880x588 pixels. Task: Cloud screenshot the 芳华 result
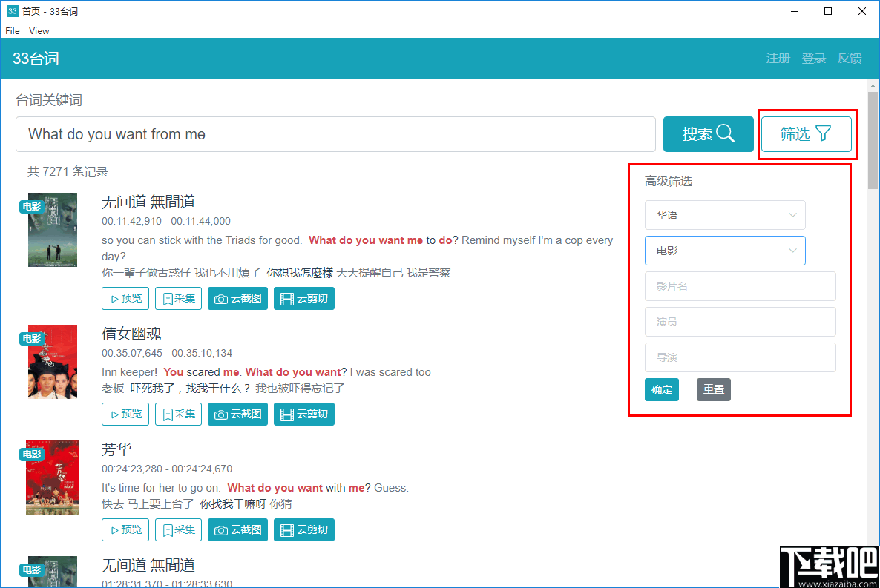click(x=238, y=529)
